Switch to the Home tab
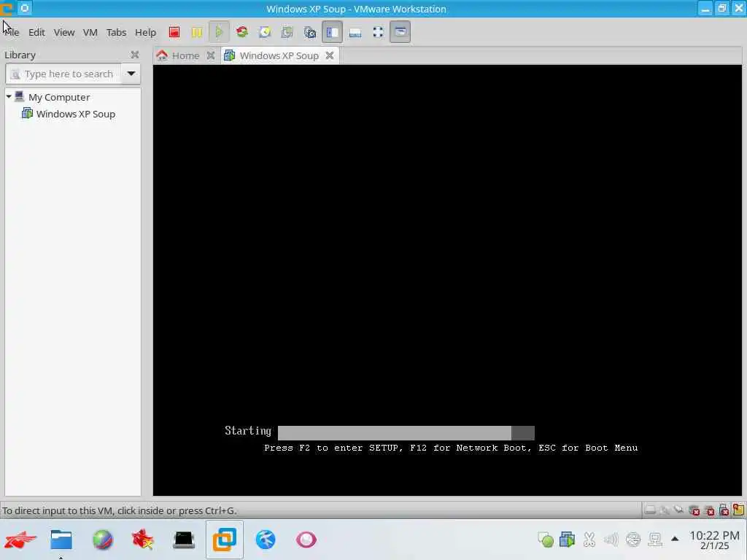The image size is (747, 560). pos(185,55)
